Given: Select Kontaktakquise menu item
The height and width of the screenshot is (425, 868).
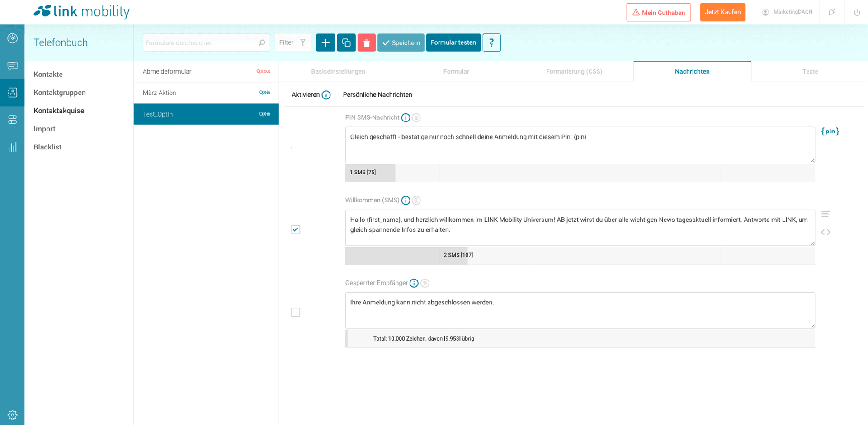Looking at the screenshot, I should (59, 111).
